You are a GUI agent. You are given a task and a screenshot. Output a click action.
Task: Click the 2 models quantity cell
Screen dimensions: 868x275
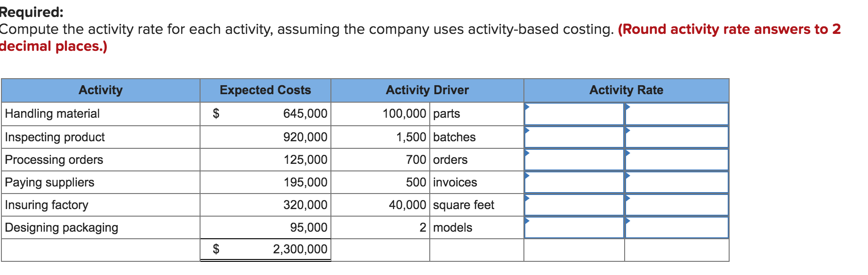[380, 227]
